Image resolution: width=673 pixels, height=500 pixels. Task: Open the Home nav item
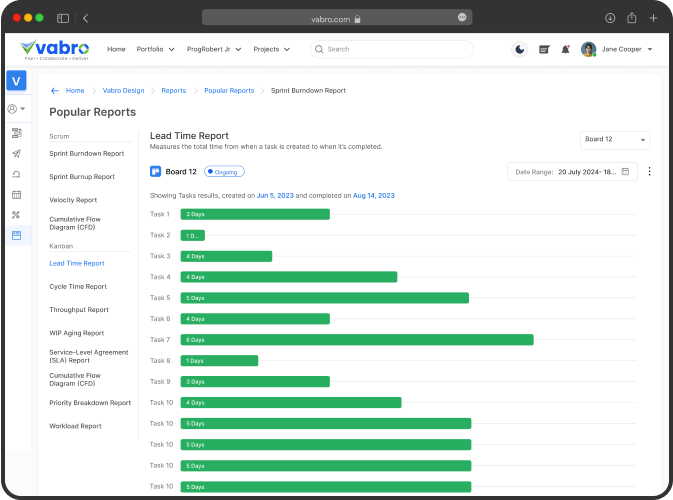tap(116, 49)
